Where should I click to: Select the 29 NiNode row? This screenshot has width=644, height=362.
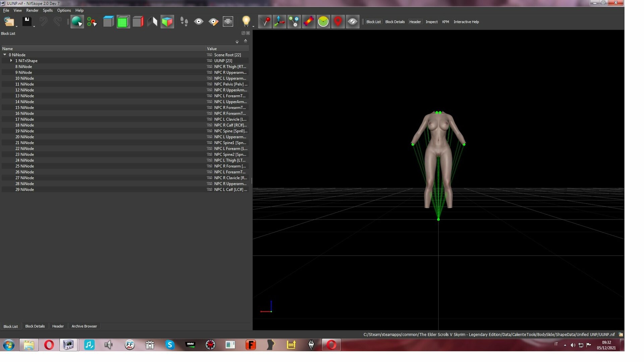coord(125,190)
